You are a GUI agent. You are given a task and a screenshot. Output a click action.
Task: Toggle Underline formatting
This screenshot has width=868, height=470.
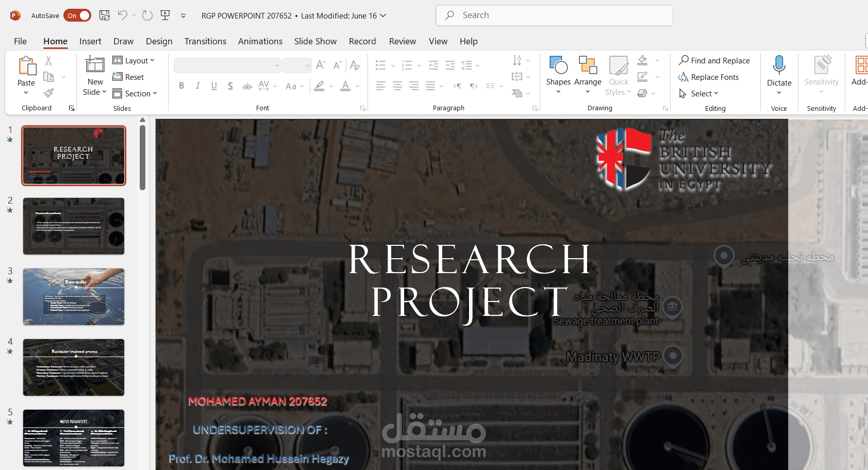tap(214, 86)
